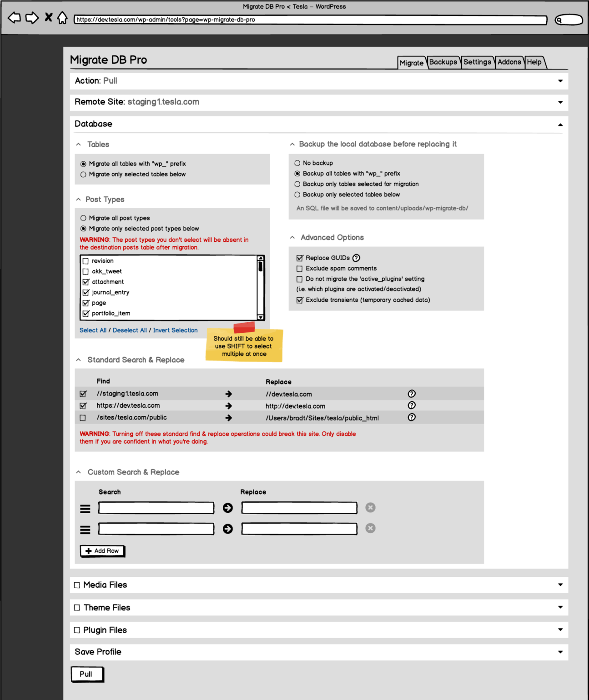This screenshot has height=700, width=589.
Task: Uncheck the attachment post type
Action: [x=86, y=282]
